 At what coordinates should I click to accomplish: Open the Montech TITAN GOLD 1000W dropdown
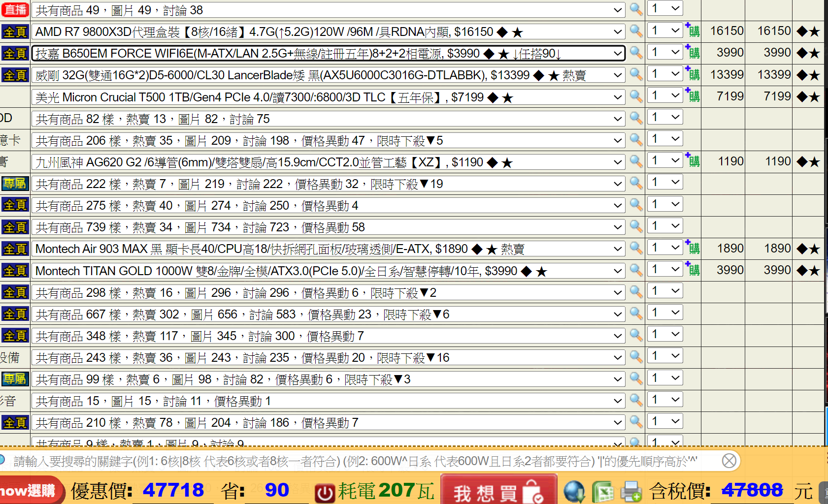tap(328, 271)
